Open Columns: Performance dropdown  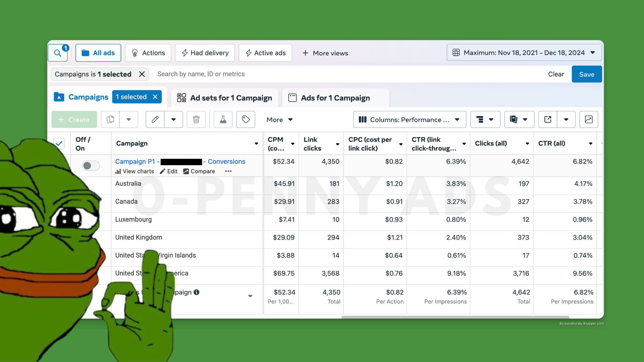[x=410, y=120]
